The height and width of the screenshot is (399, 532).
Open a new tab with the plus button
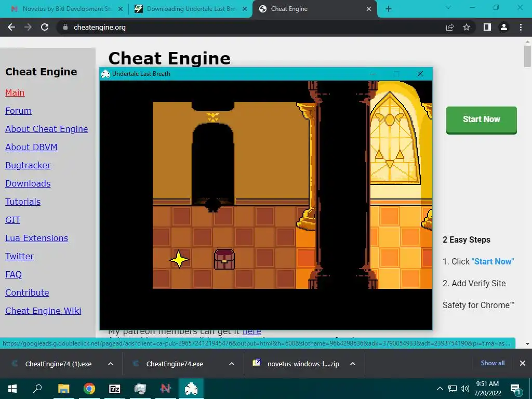click(x=389, y=9)
